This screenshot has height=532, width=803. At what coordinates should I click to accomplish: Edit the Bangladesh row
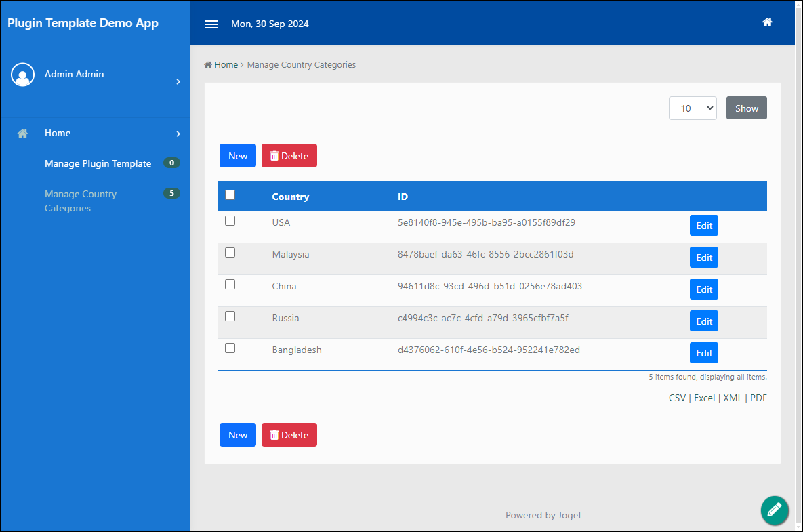coord(703,353)
